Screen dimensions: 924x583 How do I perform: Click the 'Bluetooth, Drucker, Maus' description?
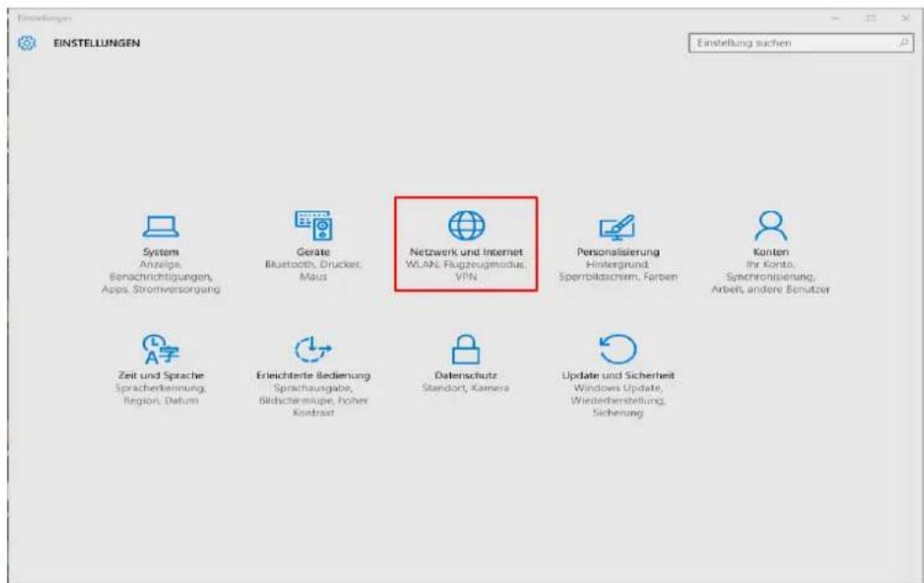(313, 271)
